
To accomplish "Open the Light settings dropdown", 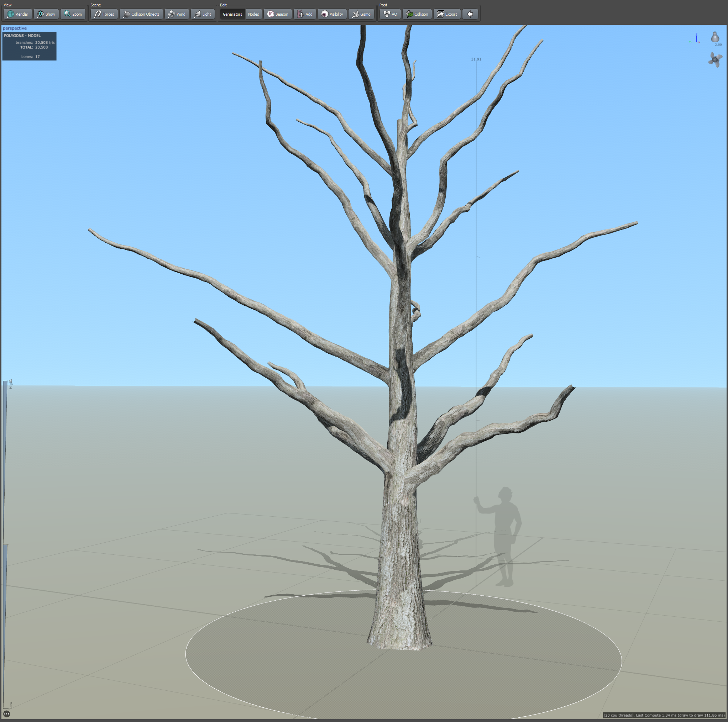I will pyautogui.click(x=203, y=14).
